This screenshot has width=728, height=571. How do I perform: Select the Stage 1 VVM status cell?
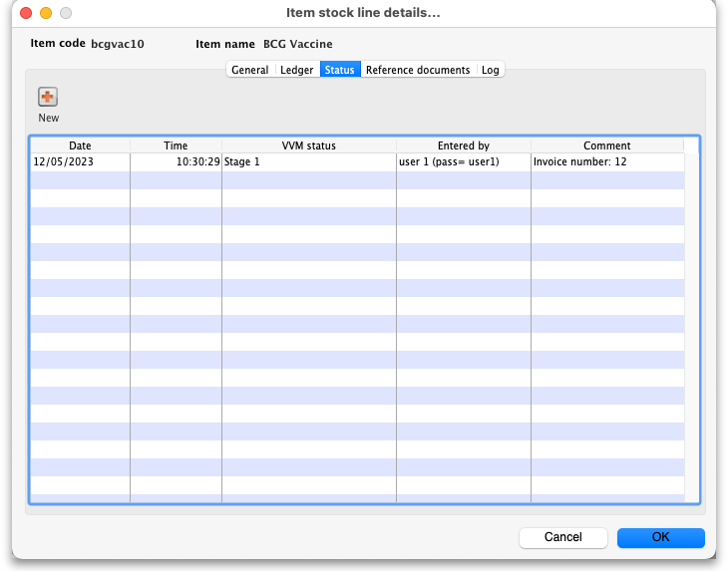tap(242, 161)
